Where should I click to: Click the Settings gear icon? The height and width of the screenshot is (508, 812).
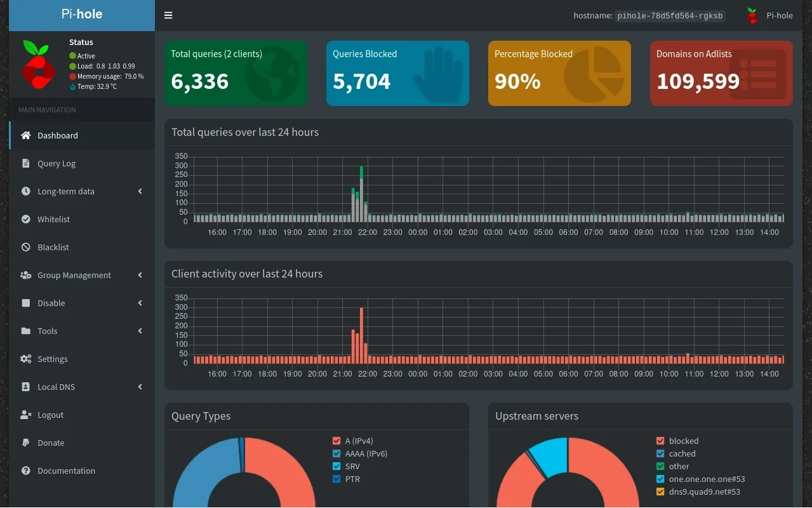coord(25,358)
